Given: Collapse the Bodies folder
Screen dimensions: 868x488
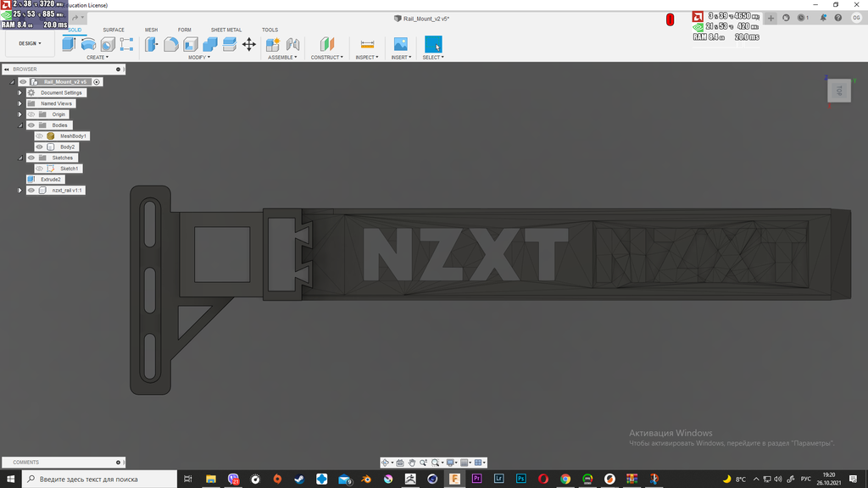Looking at the screenshot, I should 21,125.
